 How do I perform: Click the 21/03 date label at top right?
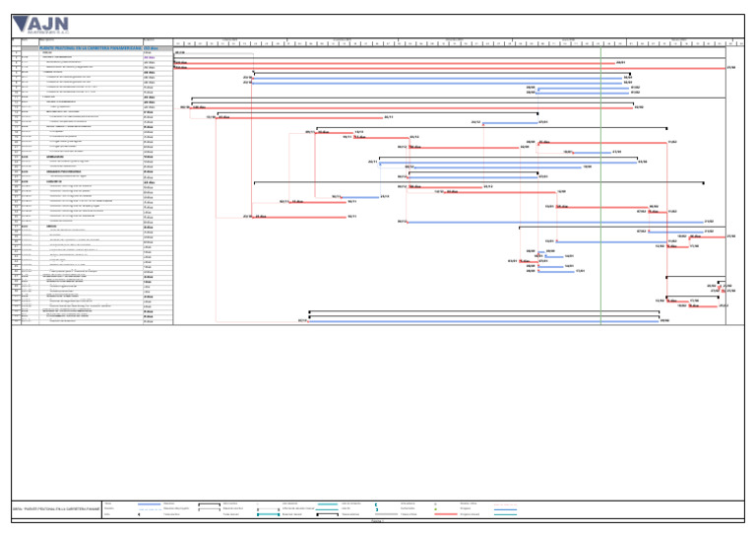click(730, 68)
